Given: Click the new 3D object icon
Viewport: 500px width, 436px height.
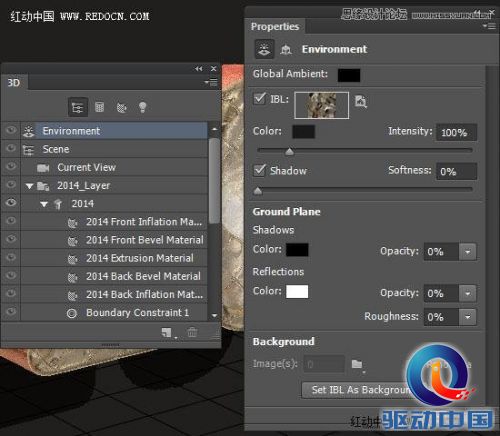Looking at the screenshot, I should point(168,332).
